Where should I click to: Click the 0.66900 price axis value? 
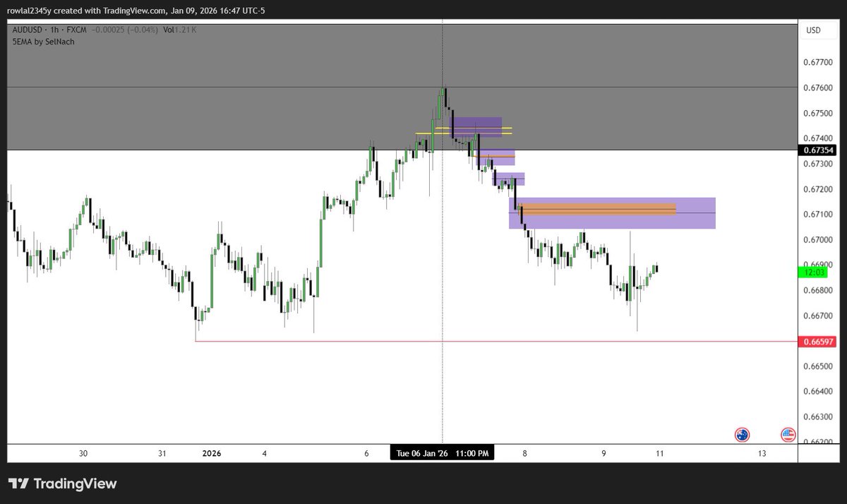(817, 265)
